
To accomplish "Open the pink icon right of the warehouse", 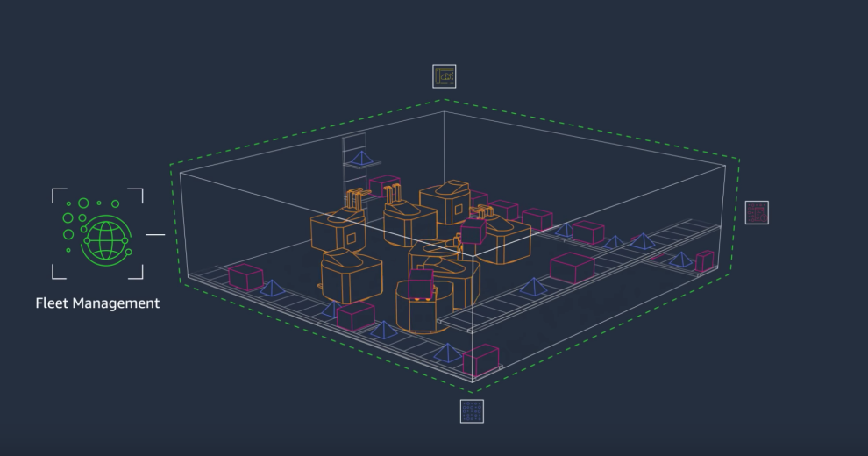I will 757,212.
